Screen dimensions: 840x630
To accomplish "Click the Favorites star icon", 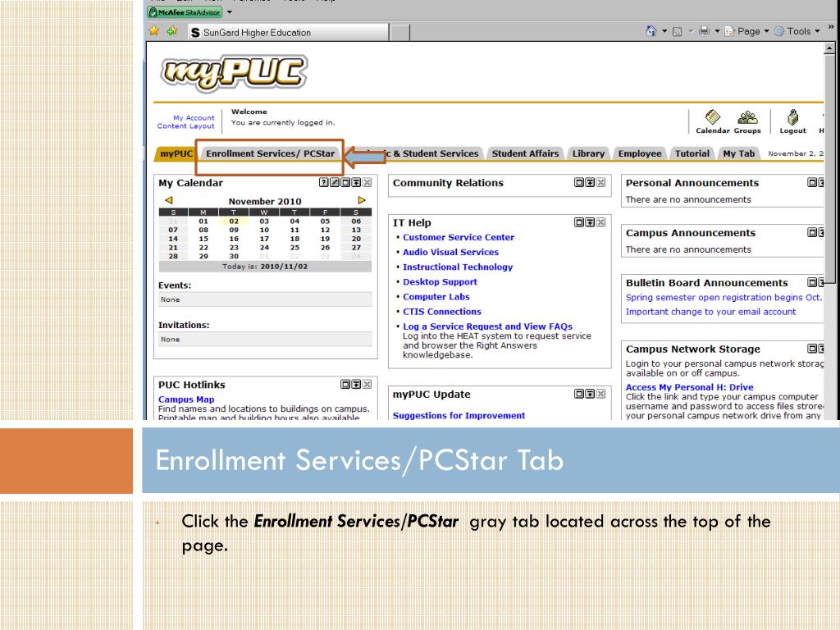I will click(x=154, y=31).
